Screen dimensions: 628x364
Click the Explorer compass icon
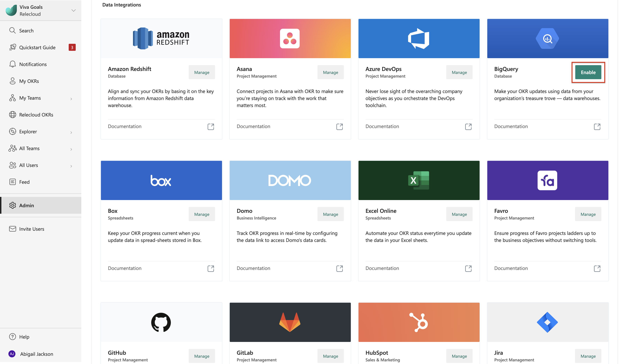(12, 131)
